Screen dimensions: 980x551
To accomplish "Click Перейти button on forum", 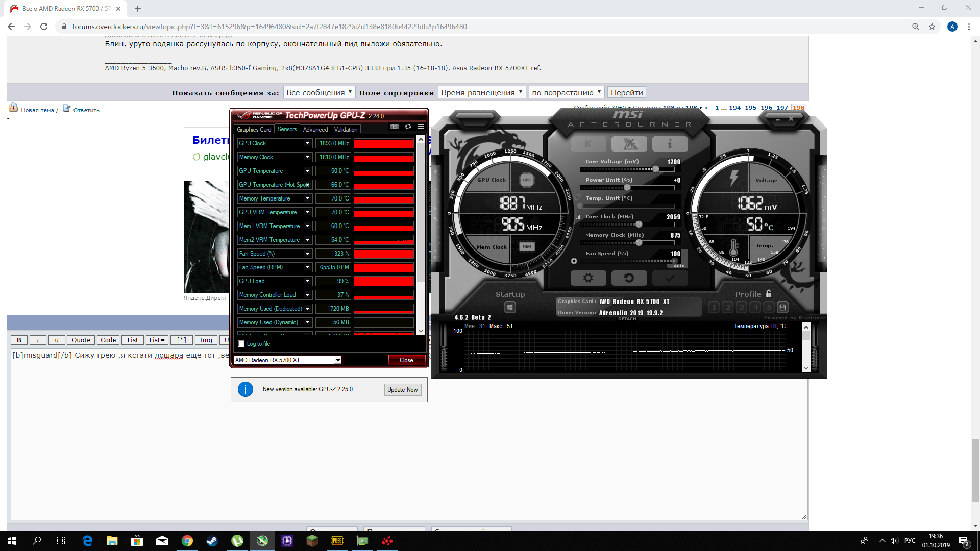I will pyautogui.click(x=626, y=92).
